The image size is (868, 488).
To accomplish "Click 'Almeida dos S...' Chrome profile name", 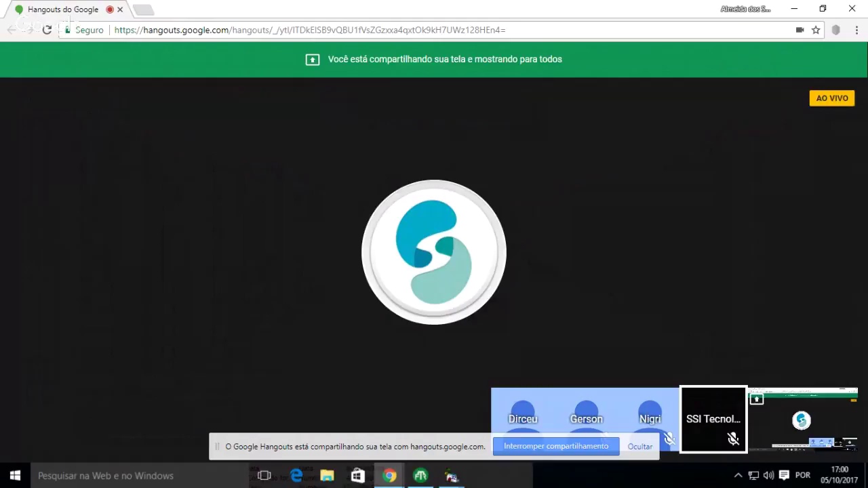I will (x=745, y=9).
